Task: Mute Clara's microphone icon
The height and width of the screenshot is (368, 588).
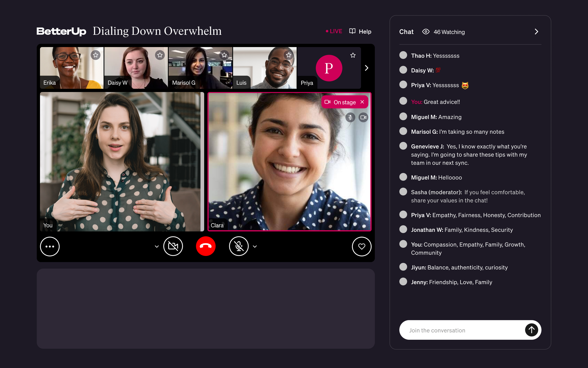Action: tap(350, 117)
